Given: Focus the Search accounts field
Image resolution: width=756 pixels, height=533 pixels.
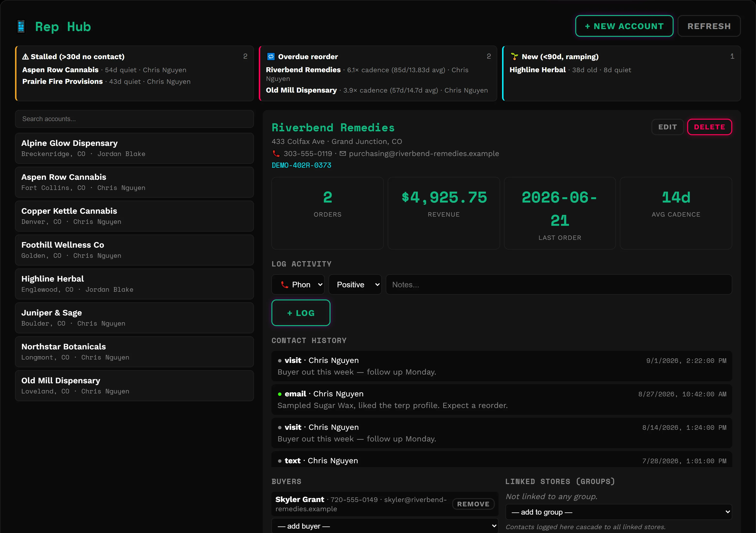Looking at the screenshot, I should tap(134, 119).
